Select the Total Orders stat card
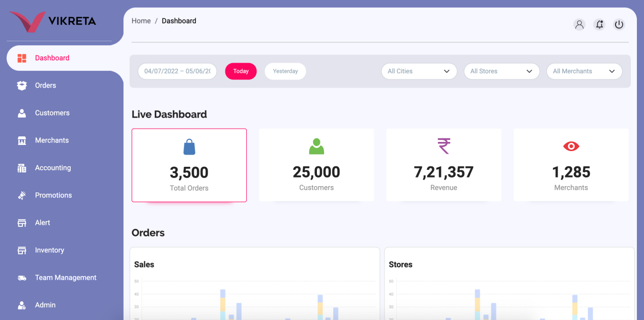This screenshot has height=320, width=644. (189, 165)
